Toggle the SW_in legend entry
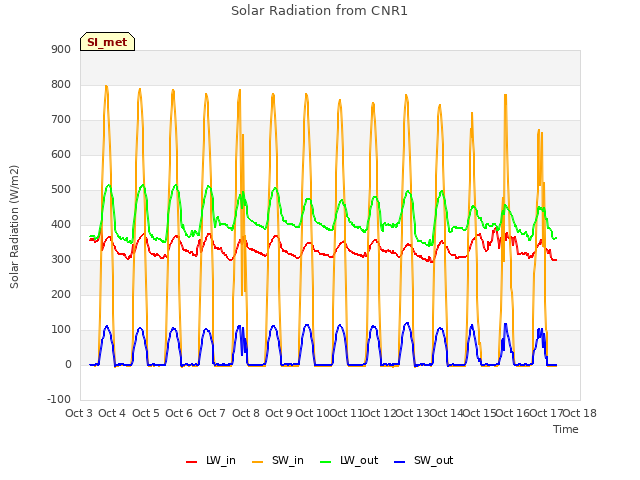The height and width of the screenshot is (480, 640). [278, 460]
